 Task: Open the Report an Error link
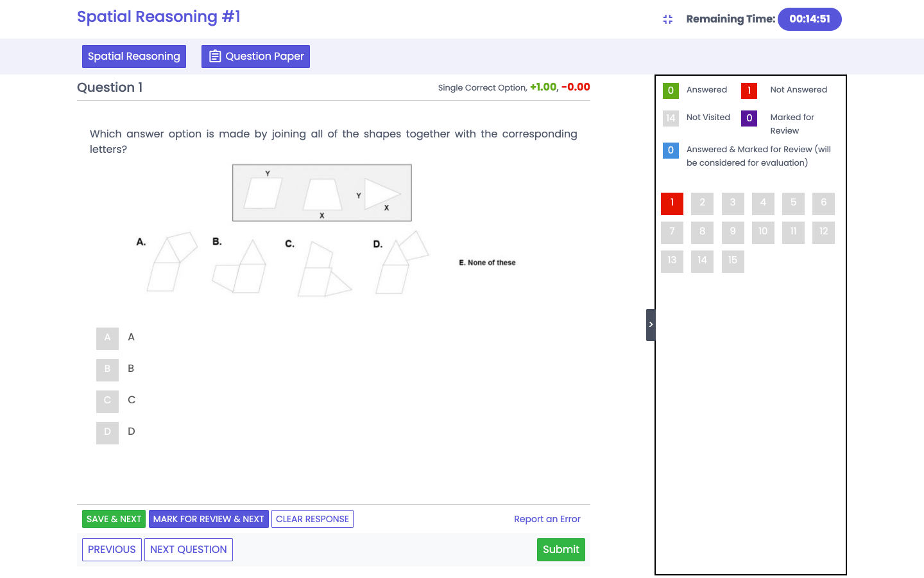(547, 519)
